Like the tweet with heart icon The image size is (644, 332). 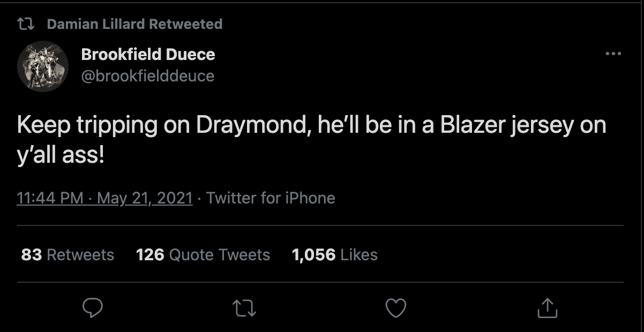tap(396, 307)
